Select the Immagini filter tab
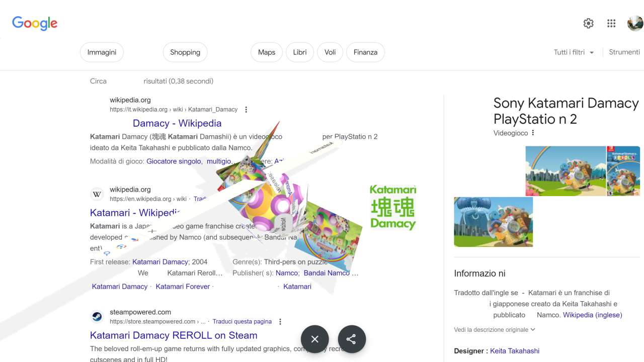 point(102,52)
